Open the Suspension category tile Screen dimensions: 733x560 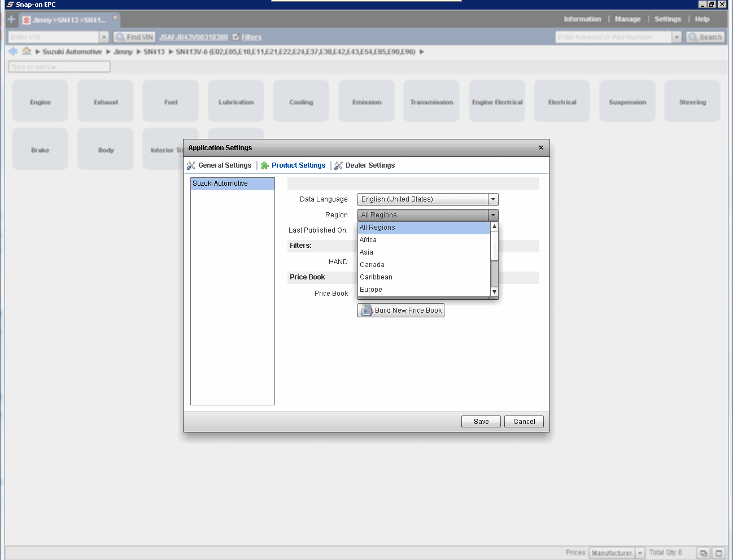coord(627,101)
